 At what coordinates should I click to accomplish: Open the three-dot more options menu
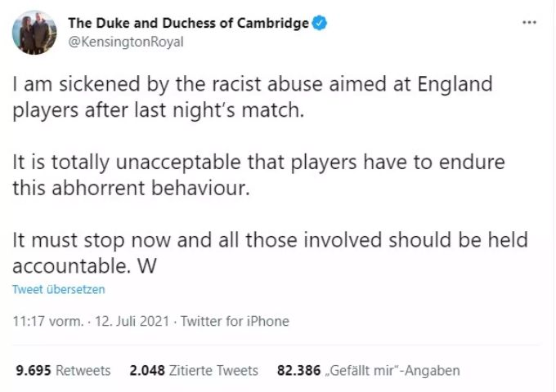click(529, 23)
